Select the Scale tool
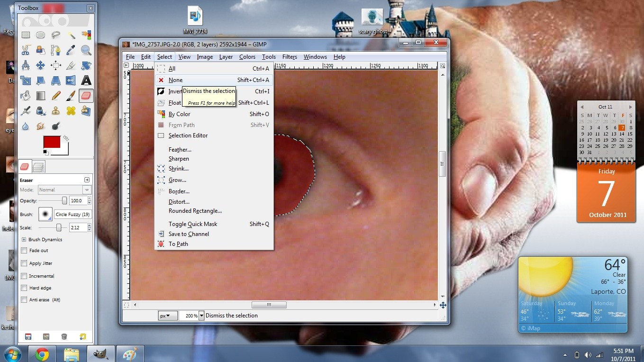The image size is (644, 362). [x=26, y=81]
